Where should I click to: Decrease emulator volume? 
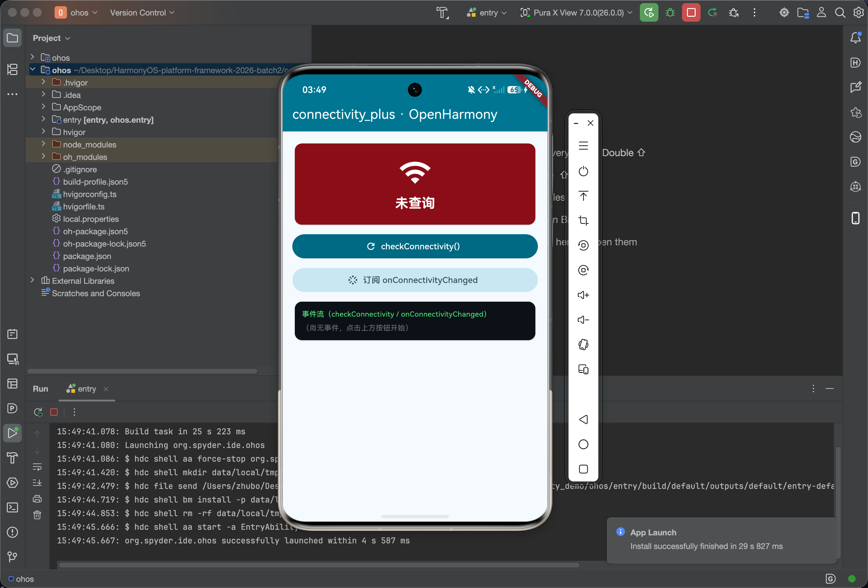(583, 320)
